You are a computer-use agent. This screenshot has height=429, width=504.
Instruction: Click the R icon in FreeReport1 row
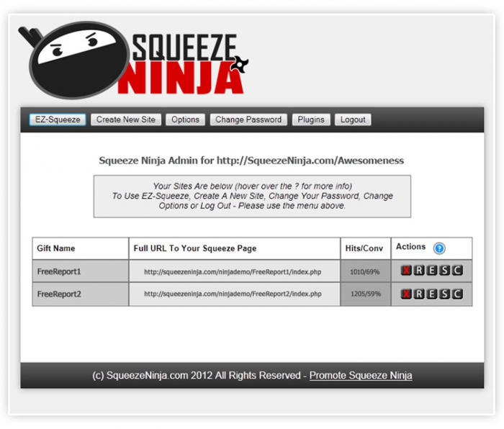tap(419, 270)
